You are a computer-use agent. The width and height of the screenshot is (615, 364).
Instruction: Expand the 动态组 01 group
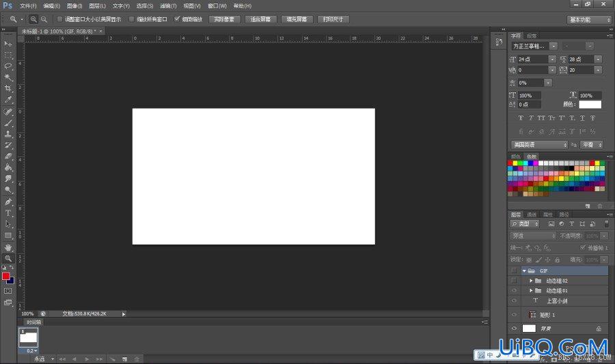[x=531, y=291]
